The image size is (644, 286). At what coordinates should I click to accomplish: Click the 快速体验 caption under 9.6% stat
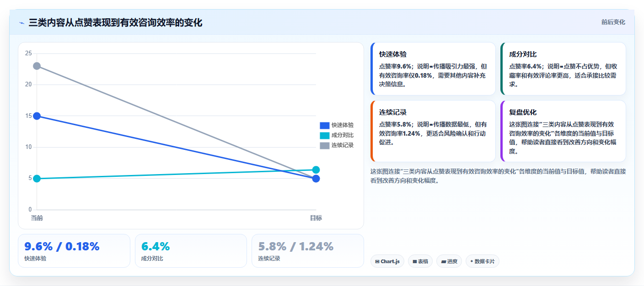pos(35,259)
